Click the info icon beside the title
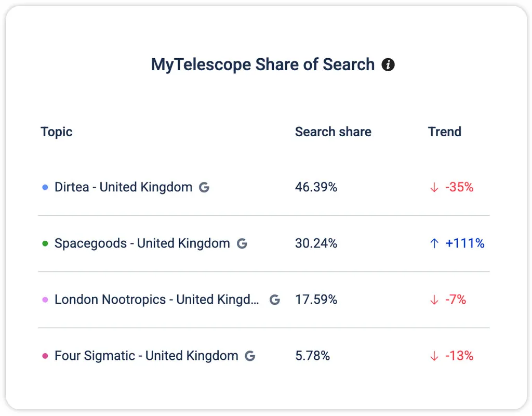This screenshot has height=416, width=532. [388, 65]
